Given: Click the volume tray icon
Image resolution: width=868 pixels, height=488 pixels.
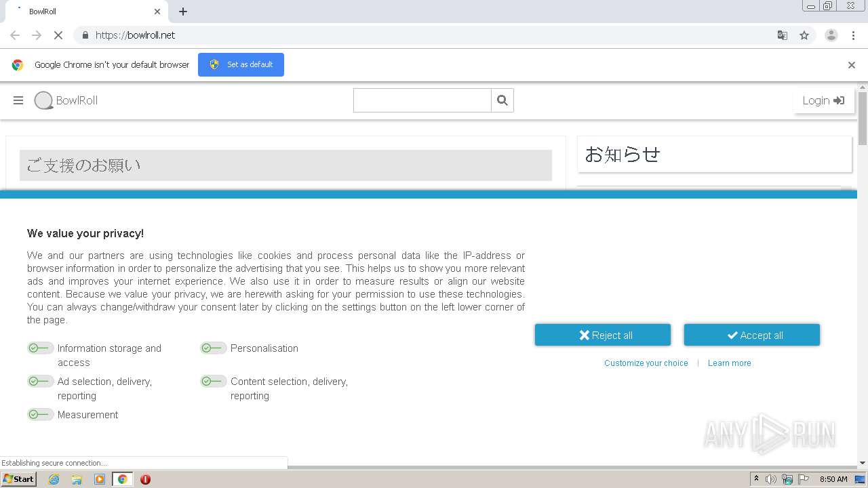Looking at the screenshot, I should pos(771,479).
